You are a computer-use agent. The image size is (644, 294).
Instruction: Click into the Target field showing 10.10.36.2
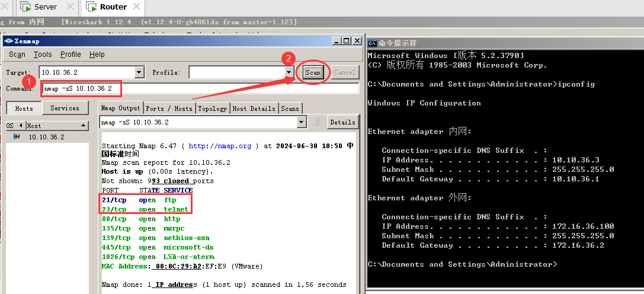[x=87, y=72]
